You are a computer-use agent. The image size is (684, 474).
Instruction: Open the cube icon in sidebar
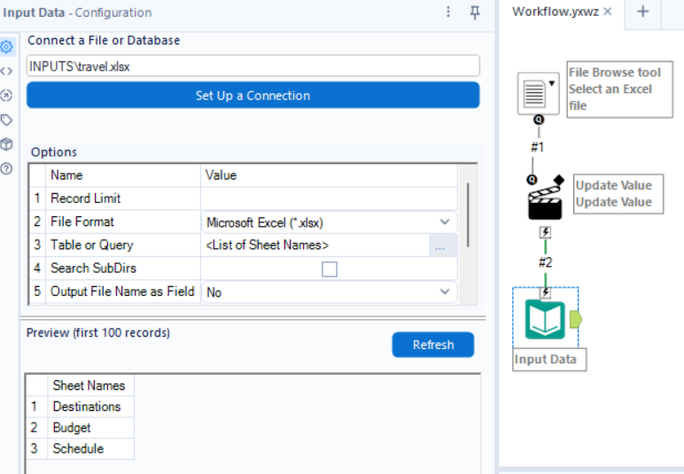tap(7, 144)
